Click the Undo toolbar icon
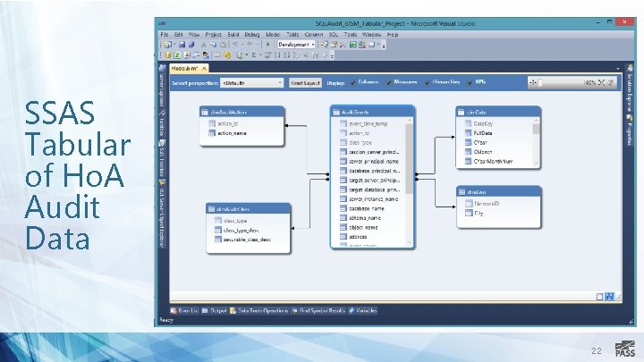The height and width of the screenshot is (362, 644). [235, 45]
